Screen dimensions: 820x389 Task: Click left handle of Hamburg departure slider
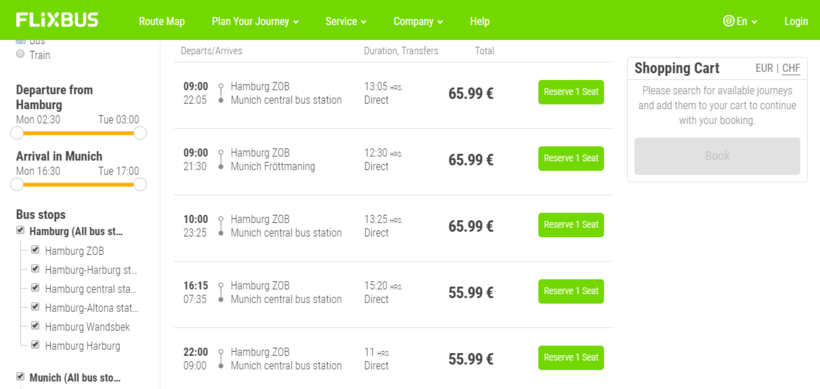pos(17,133)
